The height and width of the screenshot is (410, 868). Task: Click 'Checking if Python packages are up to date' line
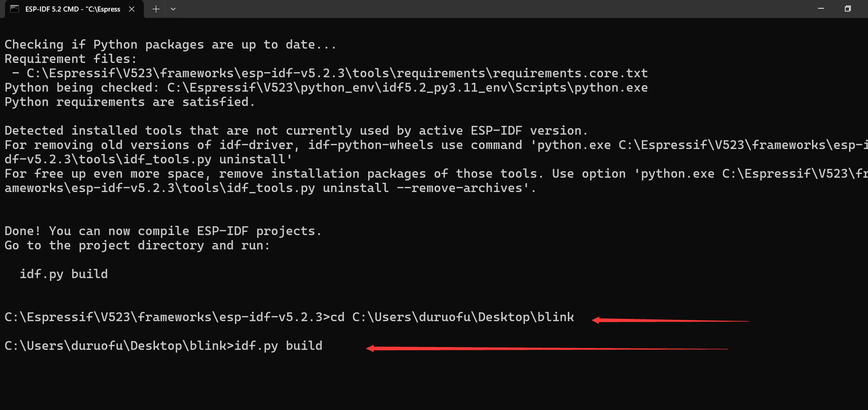point(170,44)
